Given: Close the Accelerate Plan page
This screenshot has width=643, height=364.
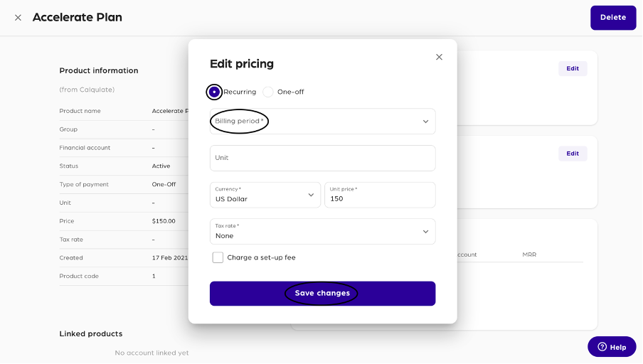Looking at the screenshot, I should 18,18.
